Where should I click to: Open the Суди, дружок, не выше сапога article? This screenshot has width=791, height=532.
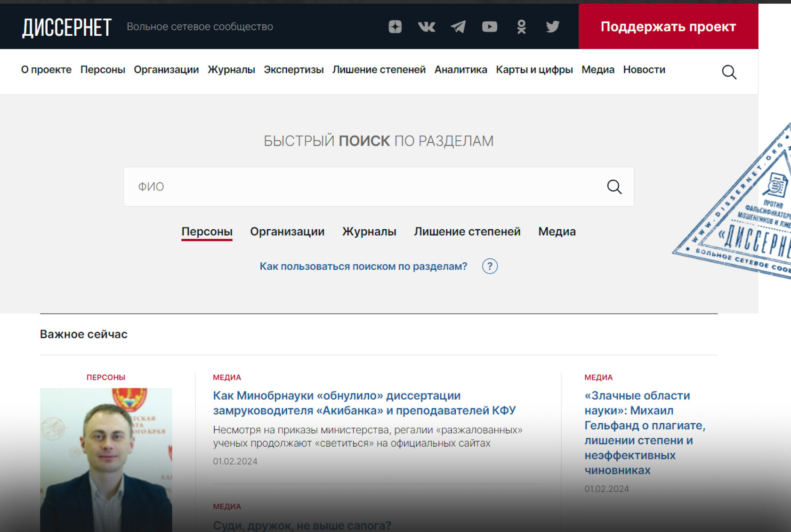pos(302,525)
